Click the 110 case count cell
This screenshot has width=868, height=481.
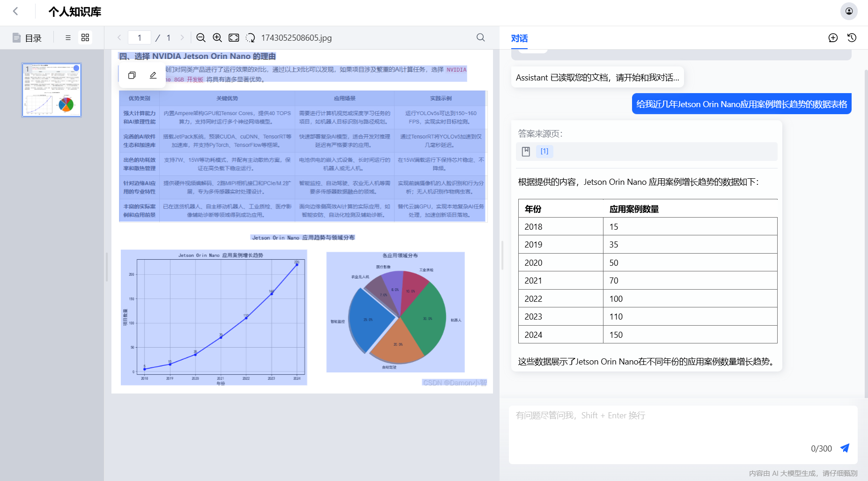[x=690, y=316]
